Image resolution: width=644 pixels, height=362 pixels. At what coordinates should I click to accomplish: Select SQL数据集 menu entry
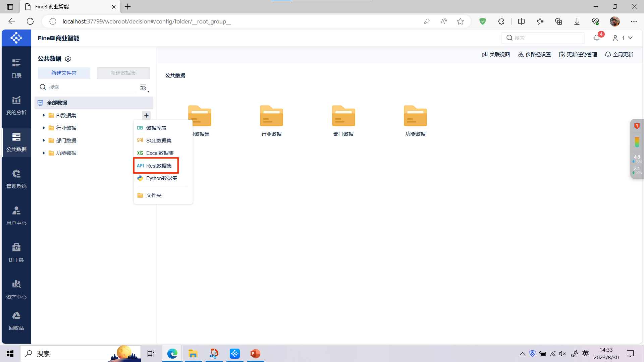pos(159,141)
